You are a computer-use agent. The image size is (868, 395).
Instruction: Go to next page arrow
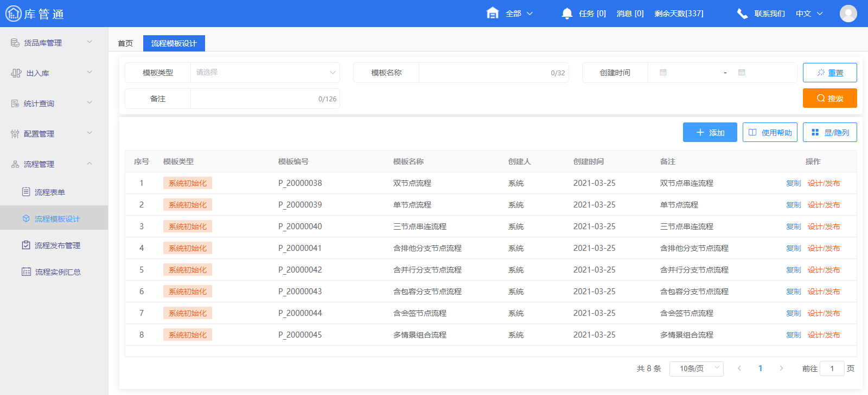click(781, 368)
